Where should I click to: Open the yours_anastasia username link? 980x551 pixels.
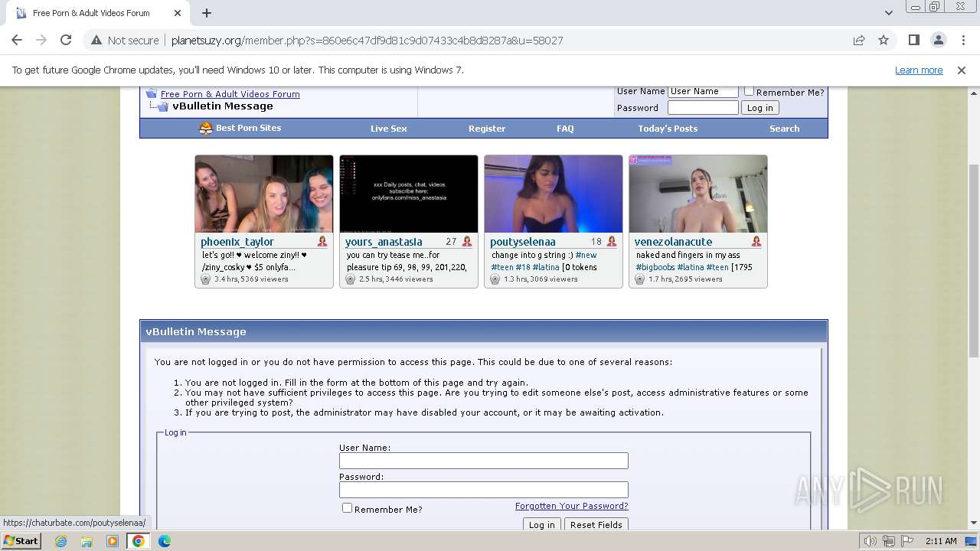384,242
